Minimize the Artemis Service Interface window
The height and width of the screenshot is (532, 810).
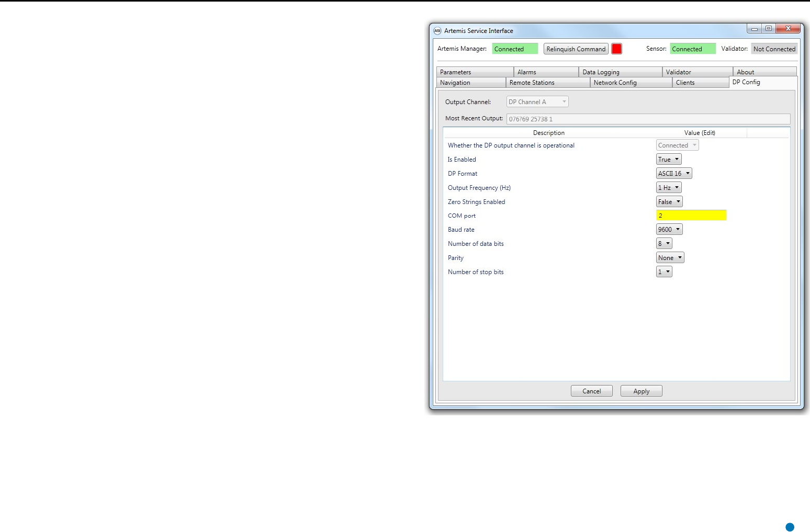point(754,29)
